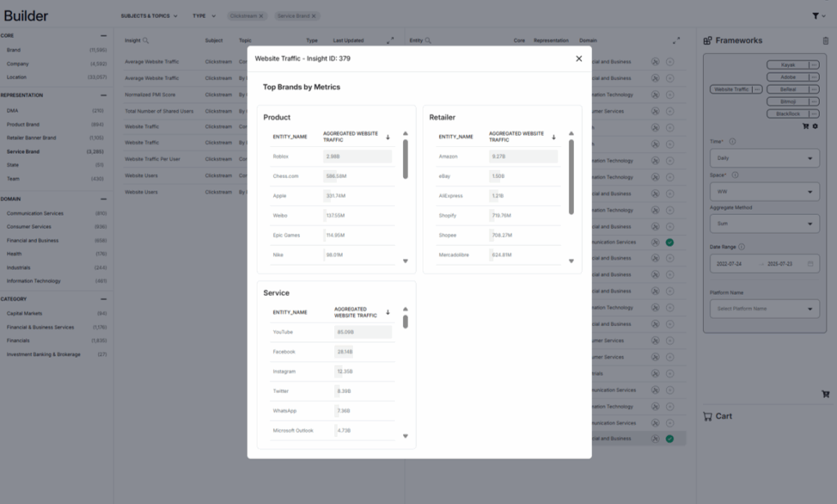Sort Product table by aggregated website traffic arrow

(x=388, y=137)
